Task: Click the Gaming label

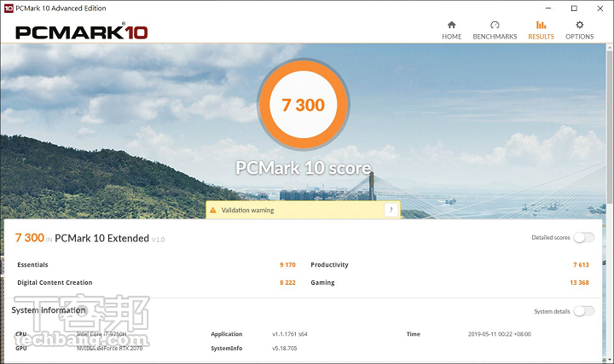Action: coord(322,282)
